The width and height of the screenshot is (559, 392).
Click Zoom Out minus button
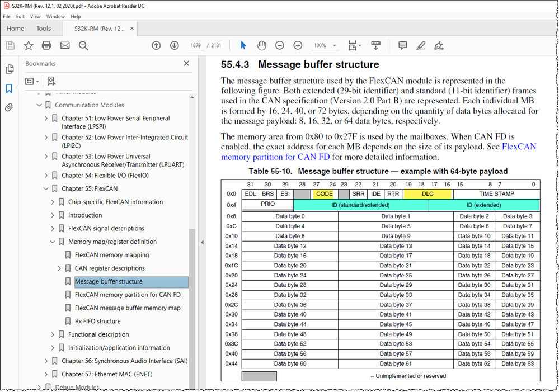tap(279, 45)
